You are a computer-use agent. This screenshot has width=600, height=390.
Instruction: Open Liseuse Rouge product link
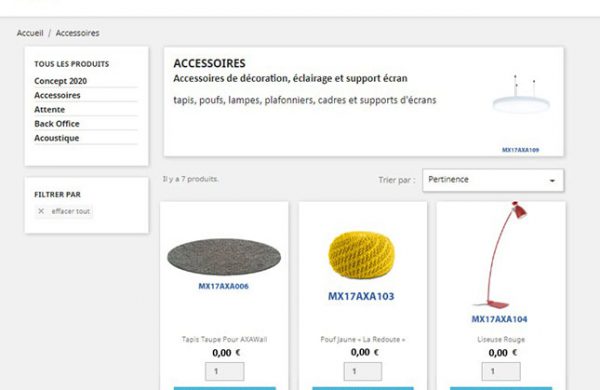(x=501, y=339)
